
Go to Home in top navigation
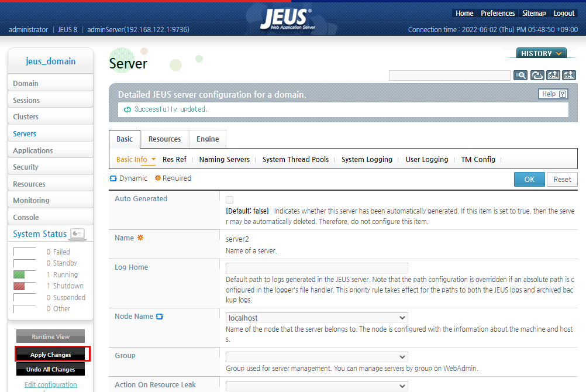pyautogui.click(x=464, y=13)
